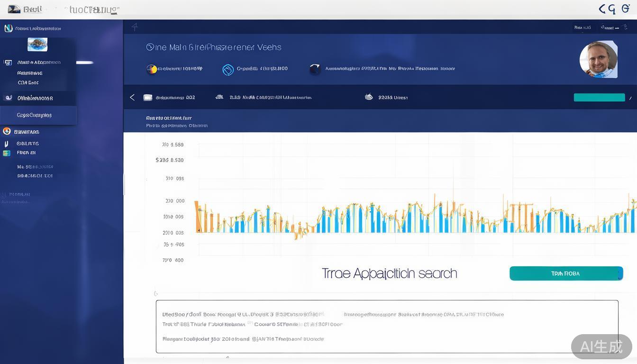Open the user profile photo avatar
This screenshot has width=637, height=364.
(x=598, y=59)
